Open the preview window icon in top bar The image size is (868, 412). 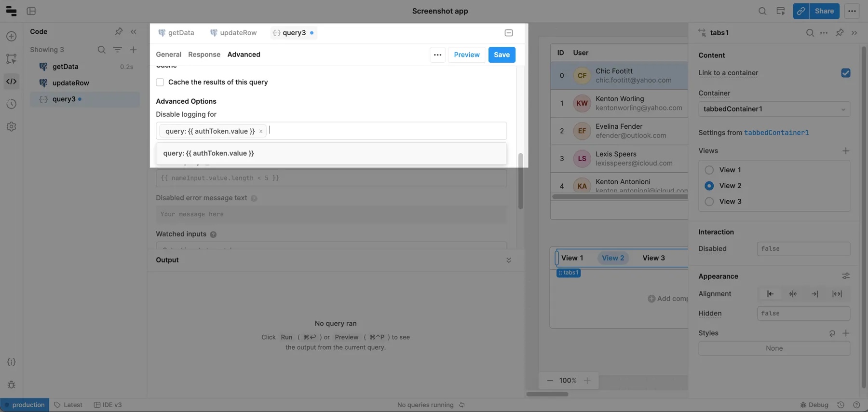(781, 11)
